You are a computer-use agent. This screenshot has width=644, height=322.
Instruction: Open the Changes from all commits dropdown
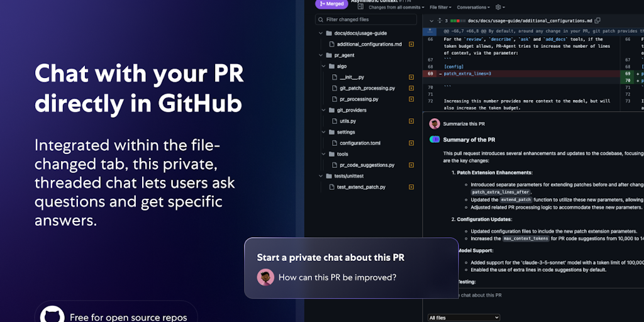(396, 8)
